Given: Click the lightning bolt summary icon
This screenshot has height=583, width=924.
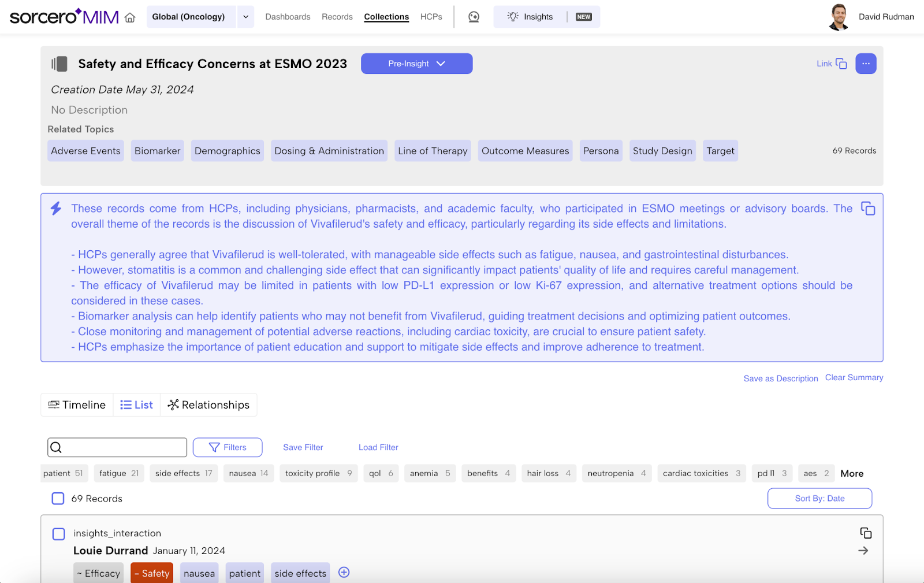Looking at the screenshot, I should pyautogui.click(x=56, y=209).
